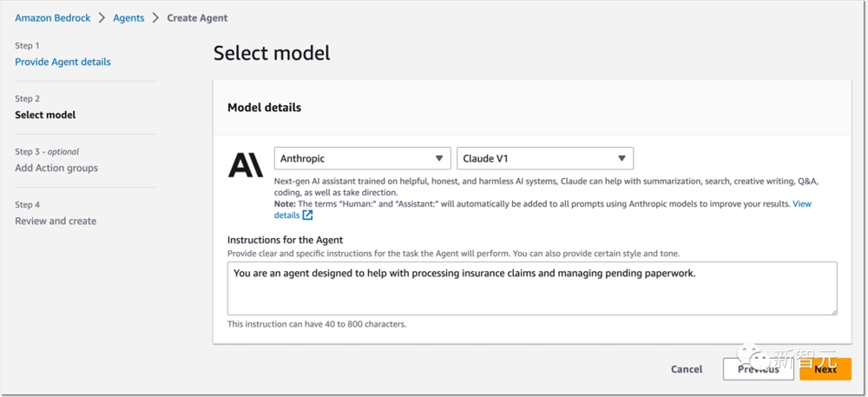Click the Anthropic logo icon

[x=246, y=166]
